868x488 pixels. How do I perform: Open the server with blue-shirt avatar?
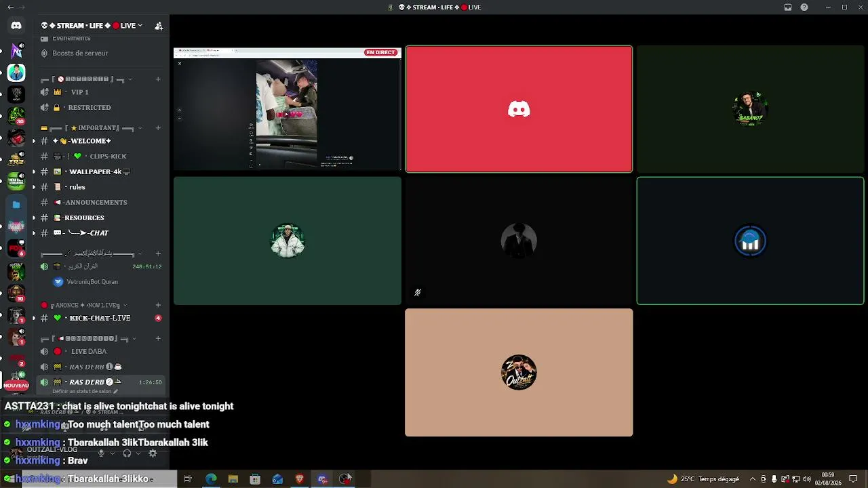(16, 73)
